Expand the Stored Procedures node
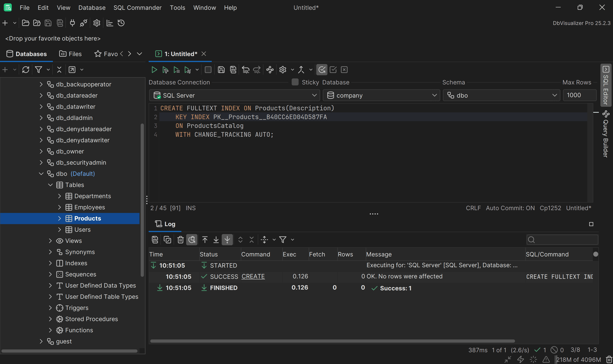Viewport: 613px width, 364px height. 50,319
